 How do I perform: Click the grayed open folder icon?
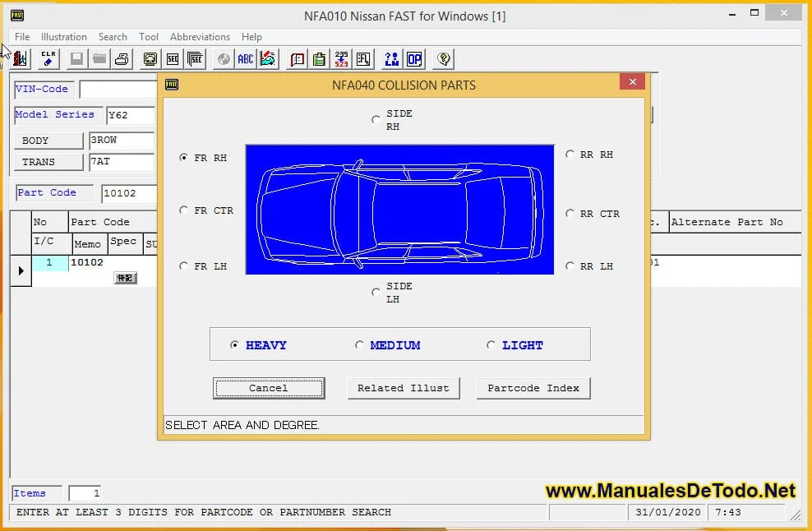click(x=99, y=59)
